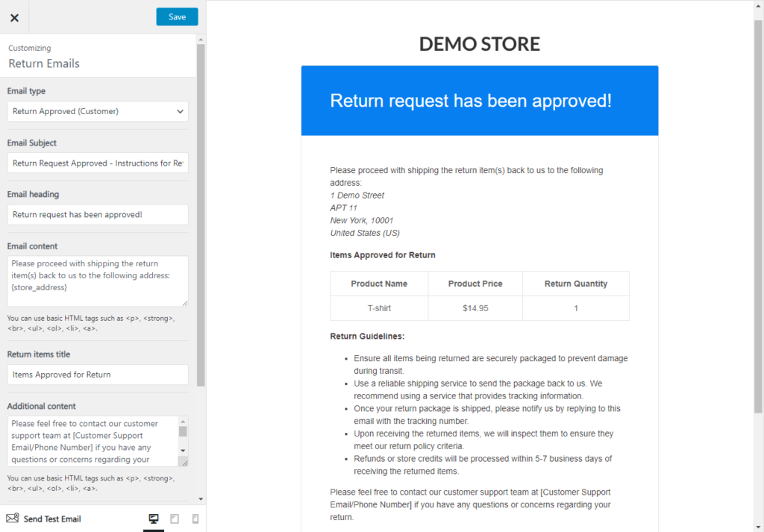The height and width of the screenshot is (532, 764).
Task: Click the Email content resize handle
Action: point(184,303)
